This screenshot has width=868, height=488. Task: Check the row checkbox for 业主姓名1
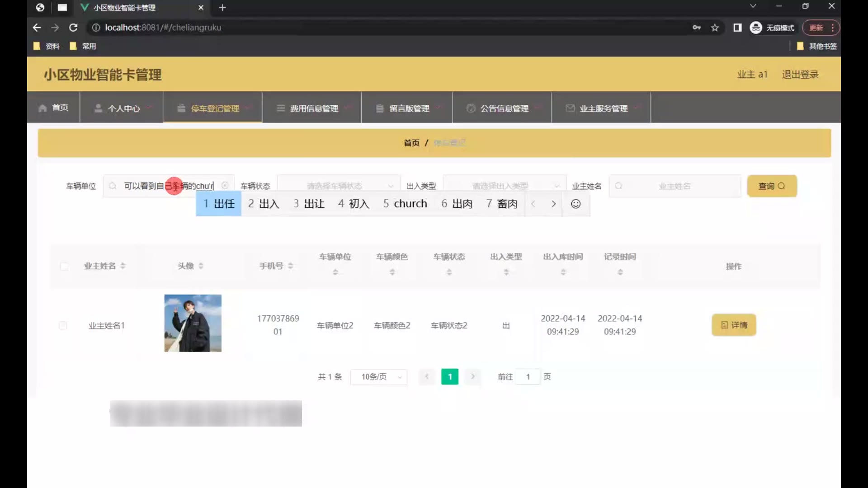click(63, 325)
